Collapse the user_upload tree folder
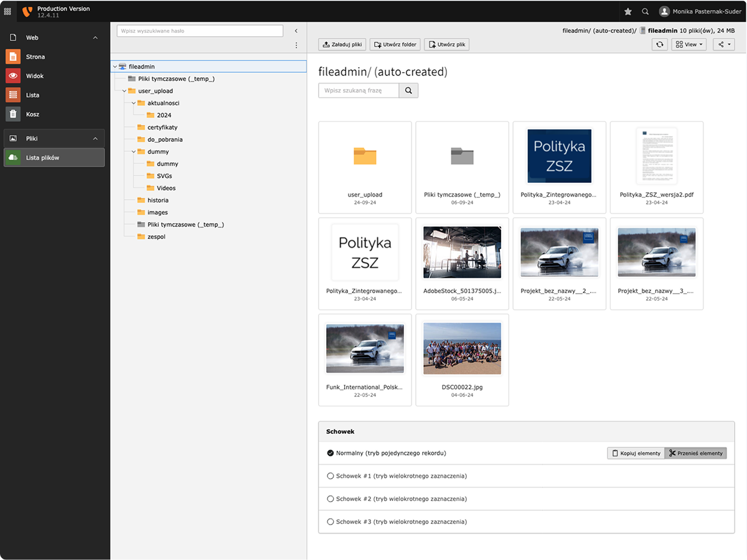Viewport: 747px width, 560px height. [x=125, y=91]
